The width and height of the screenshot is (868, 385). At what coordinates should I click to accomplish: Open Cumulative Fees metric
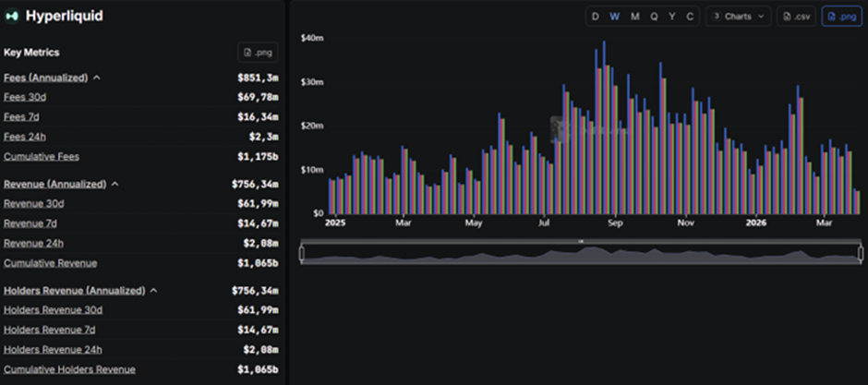tap(42, 157)
